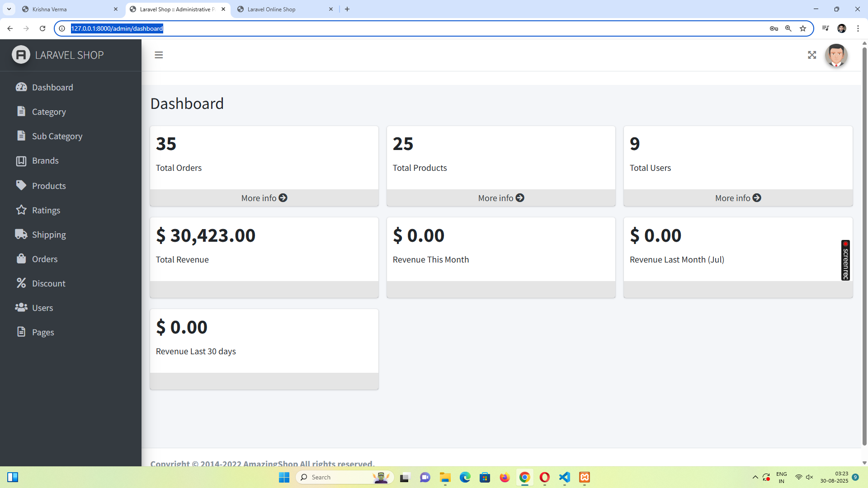This screenshot has width=868, height=488.
Task: Open the media control icon in Chrome toolbar
Action: (826, 28)
